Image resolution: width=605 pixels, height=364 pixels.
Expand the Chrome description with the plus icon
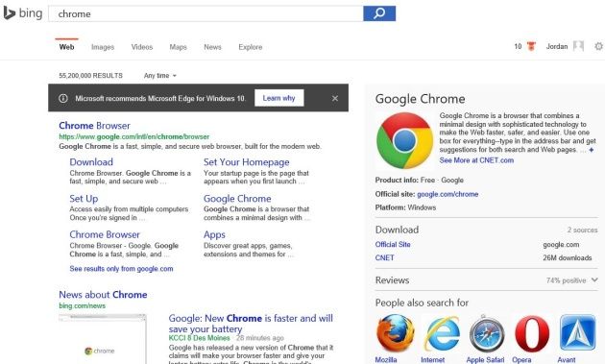[x=592, y=150]
